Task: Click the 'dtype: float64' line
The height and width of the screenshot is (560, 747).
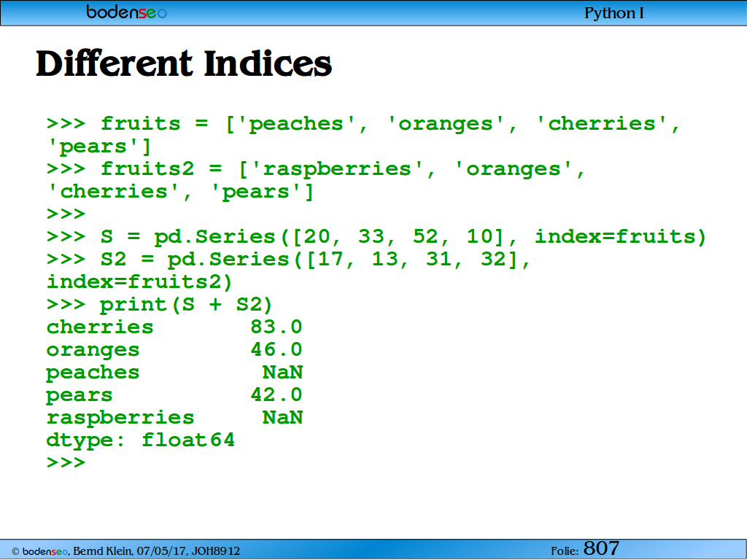Action: click(x=141, y=440)
